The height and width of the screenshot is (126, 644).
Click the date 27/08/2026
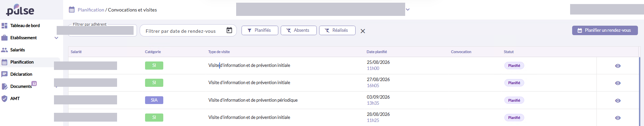(x=378, y=79)
